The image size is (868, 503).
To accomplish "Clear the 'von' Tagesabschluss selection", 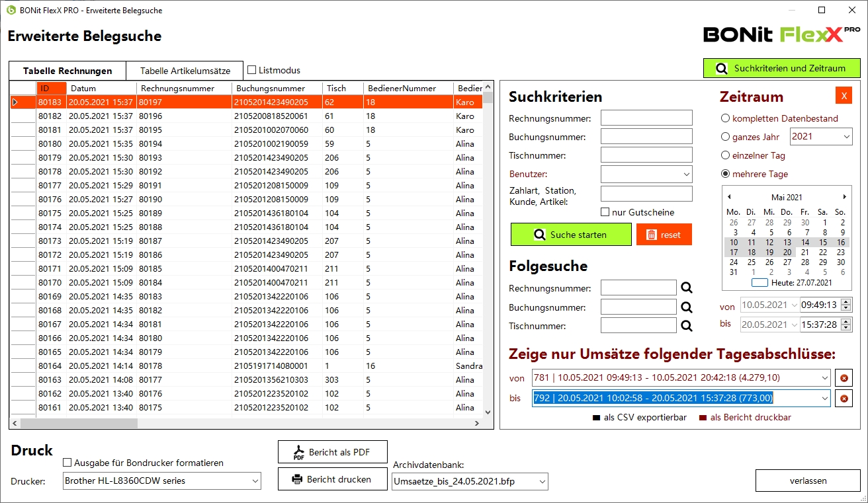I will (844, 378).
